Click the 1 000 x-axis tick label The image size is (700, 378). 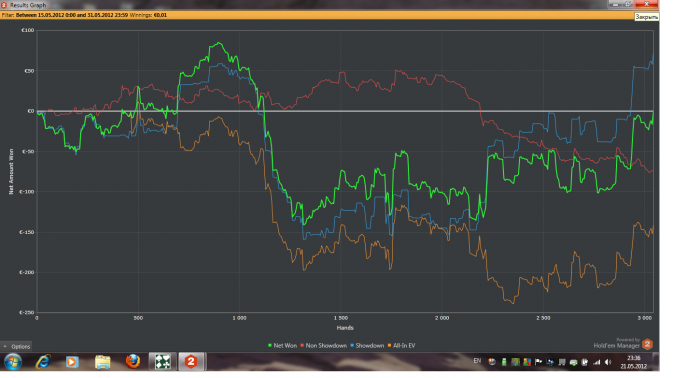[239, 318]
